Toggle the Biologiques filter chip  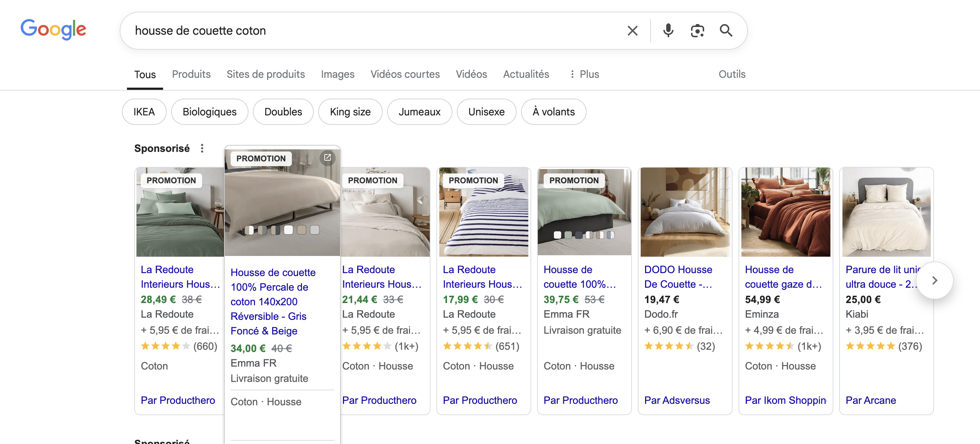click(209, 112)
